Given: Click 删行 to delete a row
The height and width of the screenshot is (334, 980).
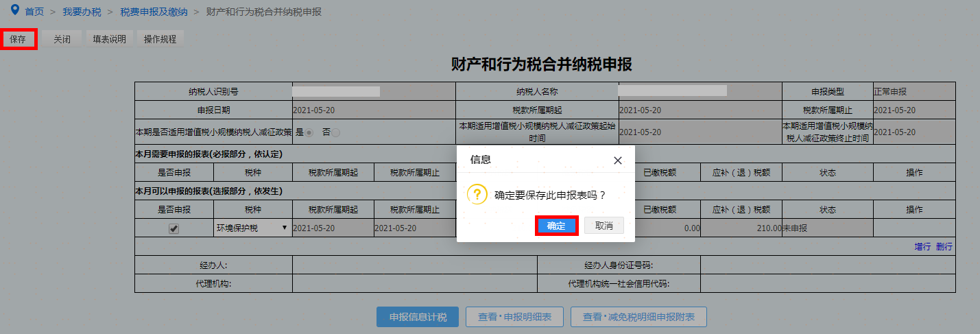Looking at the screenshot, I should point(944,246).
